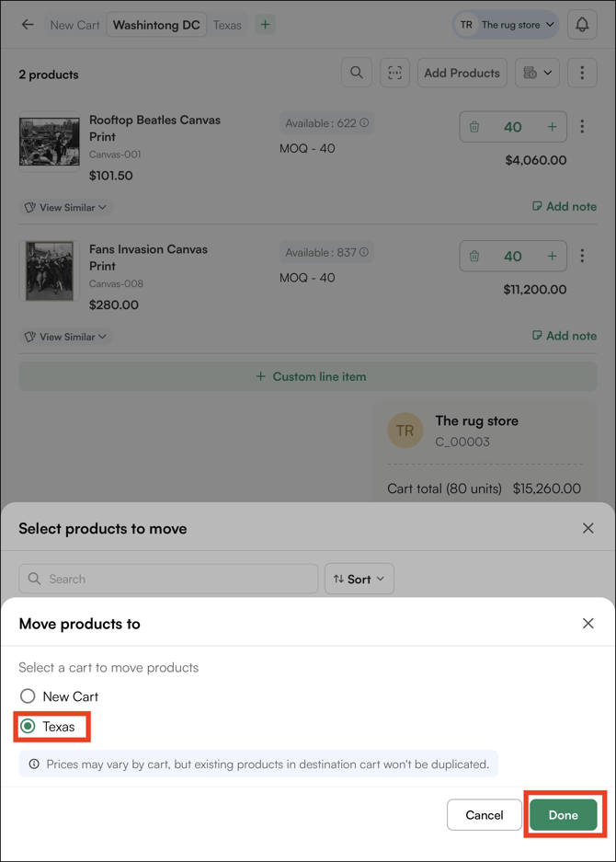Switch to the New Cart tab

[74, 25]
